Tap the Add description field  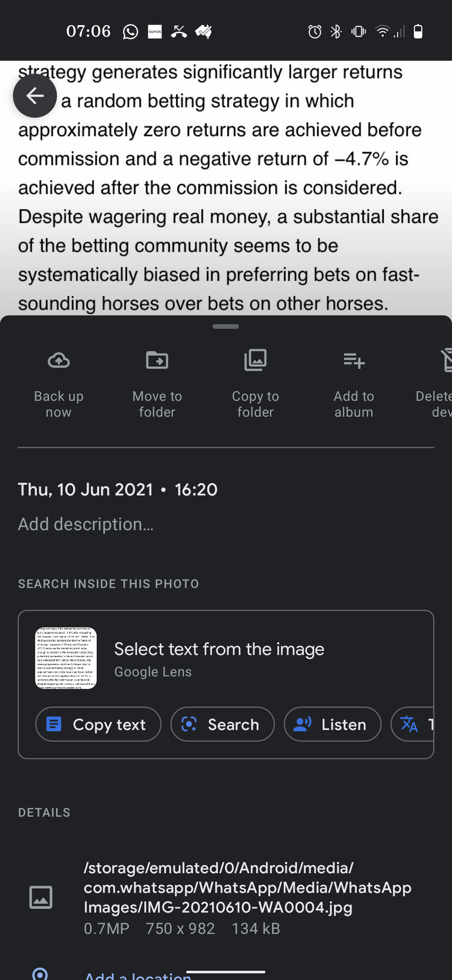click(86, 524)
